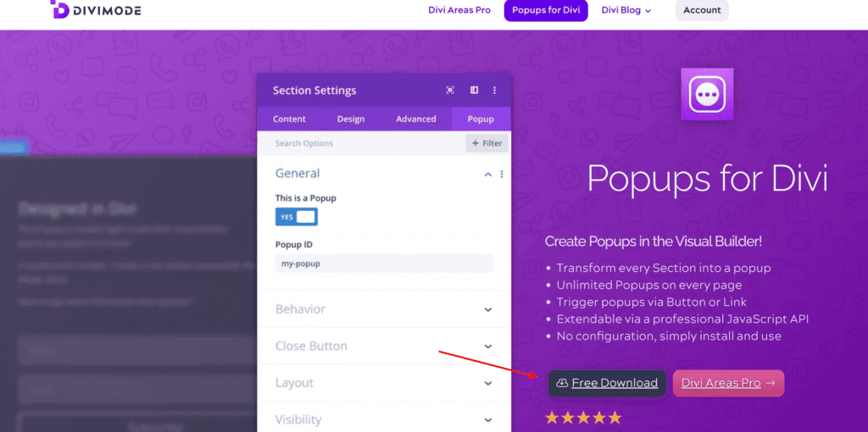Open the three-dot menu in Section Settings header

pyautogui.click(x=494, y=90)
